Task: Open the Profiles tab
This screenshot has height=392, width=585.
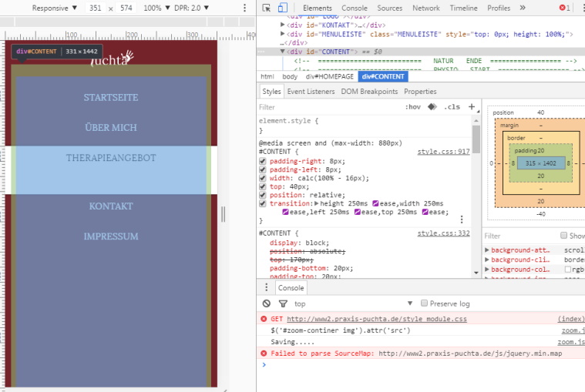Action: (499, 8)
